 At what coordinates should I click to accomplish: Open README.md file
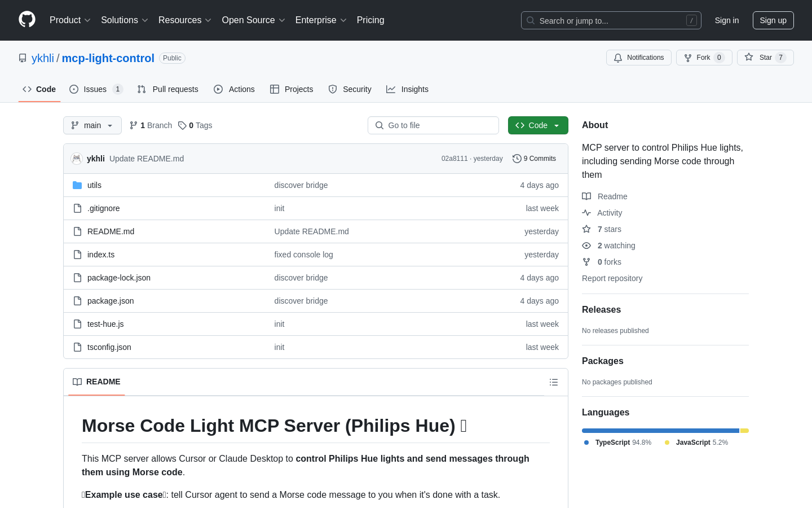click(111, 231)
